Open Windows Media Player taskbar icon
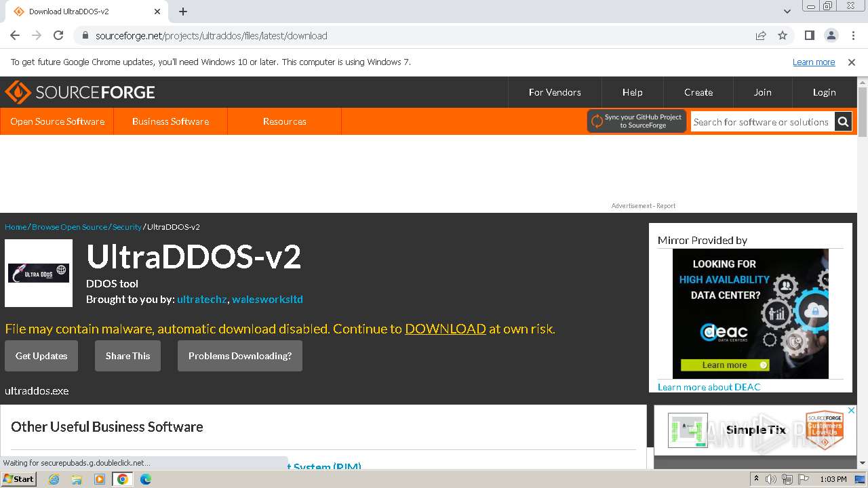The width and height of the screenshot is (868, 488). pyautogui.click(x=100, y=479)
